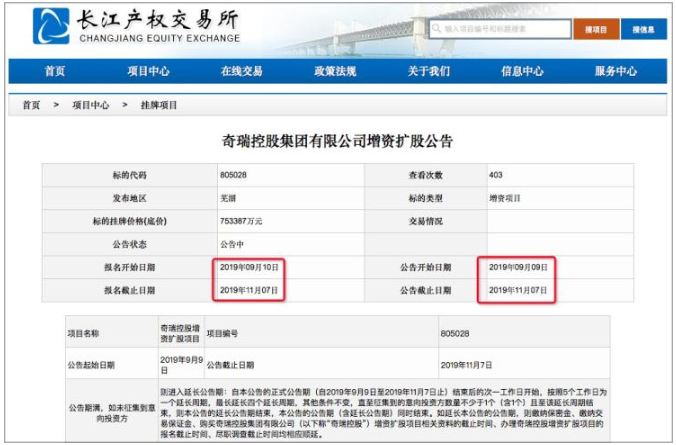
Task: Open the 在线交易 navigation menu
Action: click(242, 71)
